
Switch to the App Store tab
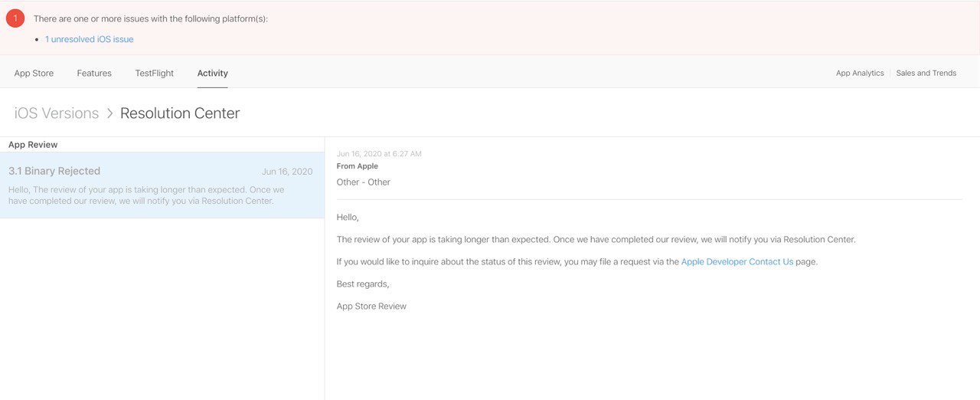(34, 74)
